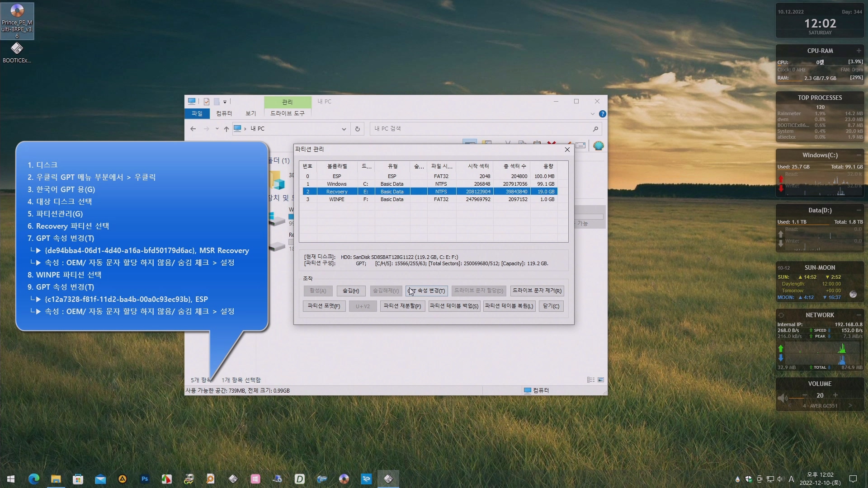The height and width of the screenshot is (488, 868).
Task: Click the volume speaker tray icon
Action: 780,479
